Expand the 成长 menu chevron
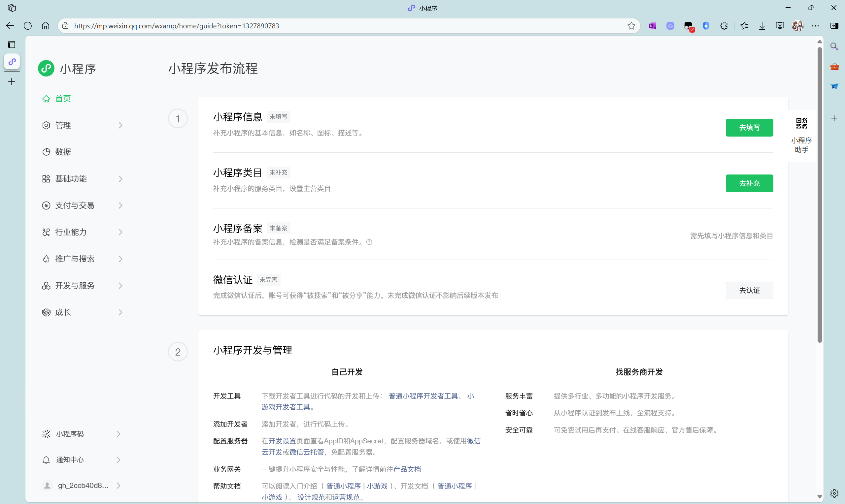 (120, 312)
